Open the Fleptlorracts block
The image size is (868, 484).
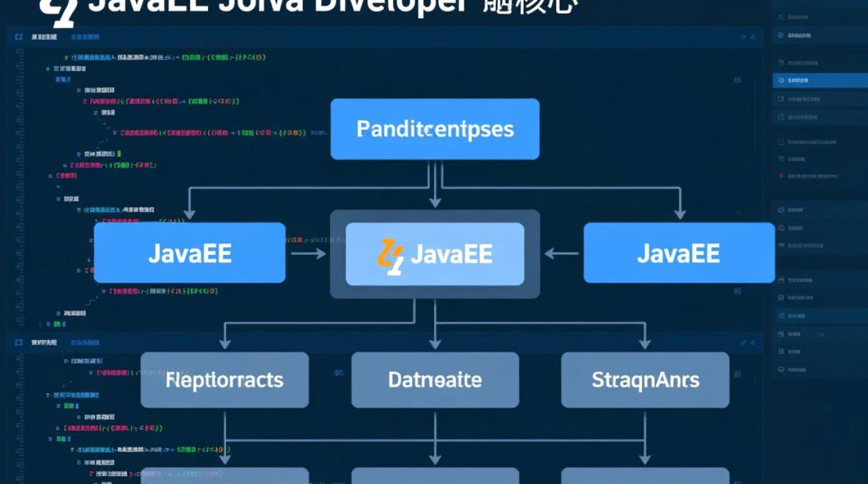tap(224, 379)
